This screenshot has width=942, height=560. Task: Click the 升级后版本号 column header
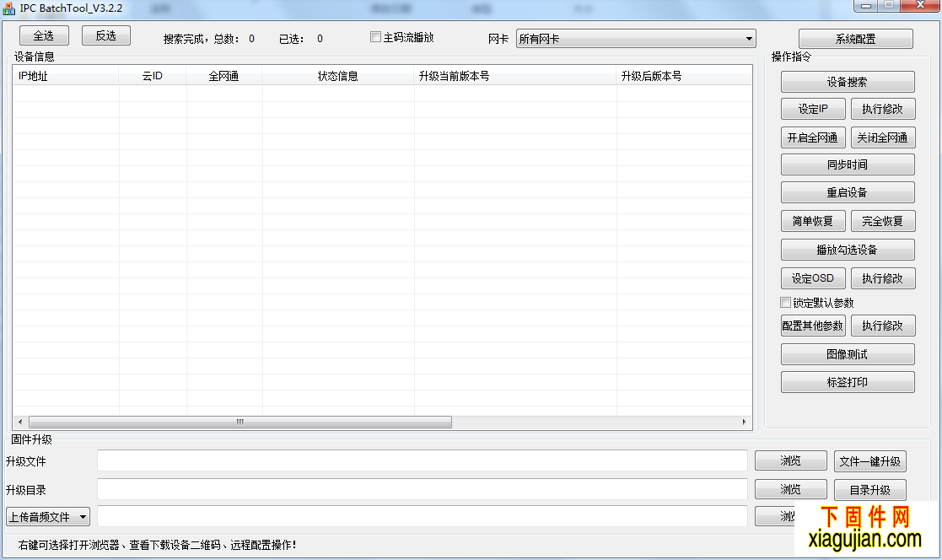(684, 76)
